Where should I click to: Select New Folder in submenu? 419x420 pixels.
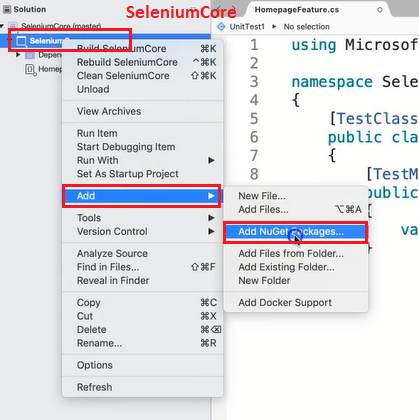click(x=296, y=281)
